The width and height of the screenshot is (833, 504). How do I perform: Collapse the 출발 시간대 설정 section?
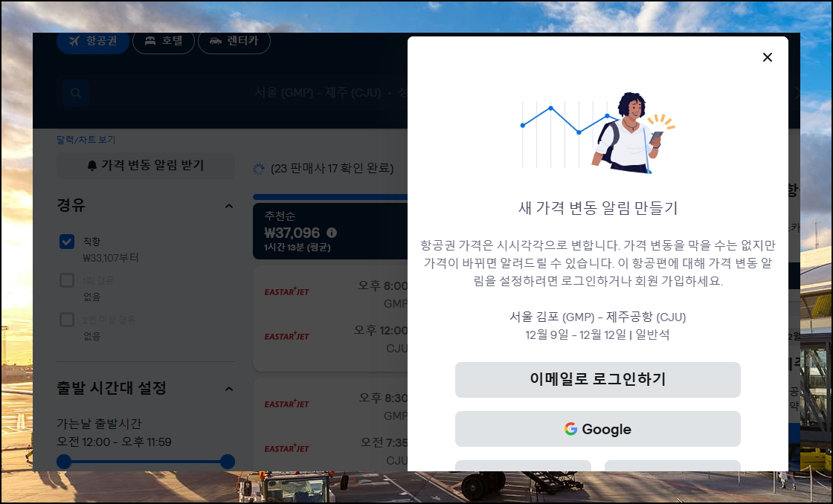coord(229,389)
